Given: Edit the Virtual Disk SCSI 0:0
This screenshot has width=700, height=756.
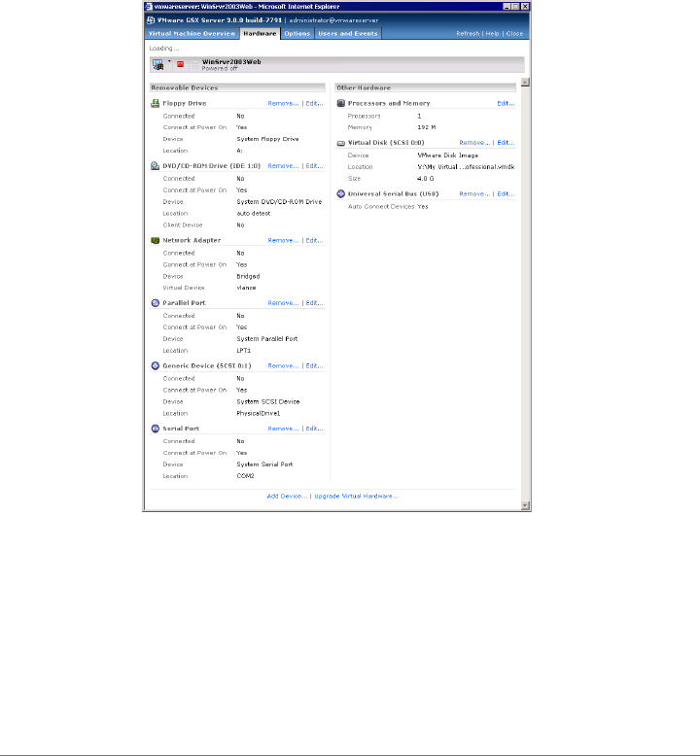Looking at the screenshot, I should pyautogui.click(x=506, y=143).
